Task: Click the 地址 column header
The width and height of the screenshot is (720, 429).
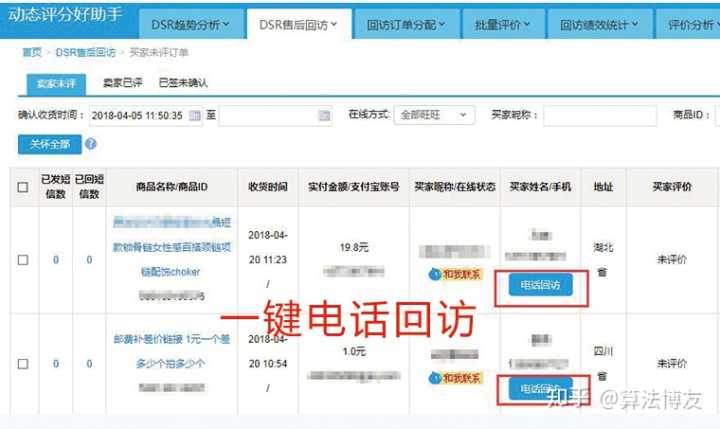Action: tap(603, 186)
